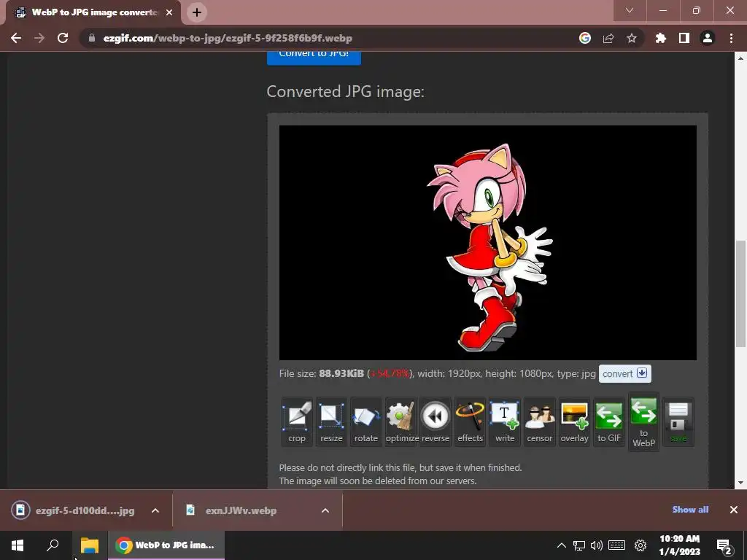Close the WebP to JPG tab
Image resolution: width=747 pixels, height=560 pixels.
[x=169, y=12]
